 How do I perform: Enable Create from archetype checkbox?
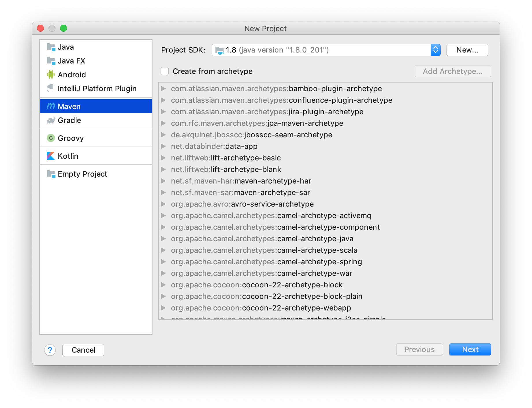(x=165, y=71)
